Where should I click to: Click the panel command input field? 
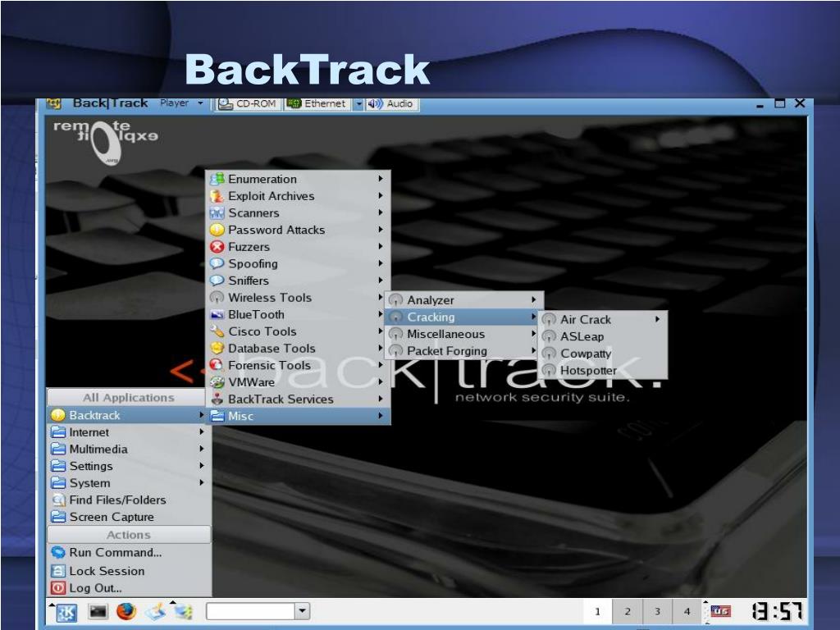[250, 611]
